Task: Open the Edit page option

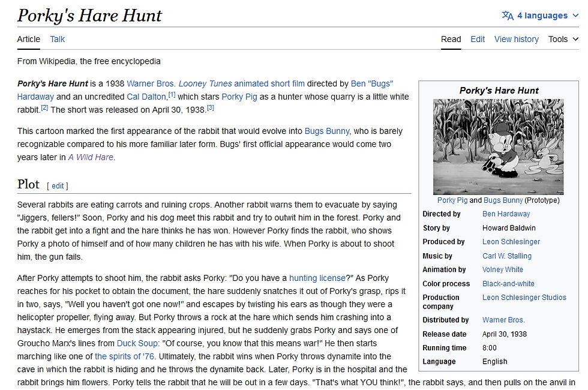Action: [477, 39]
